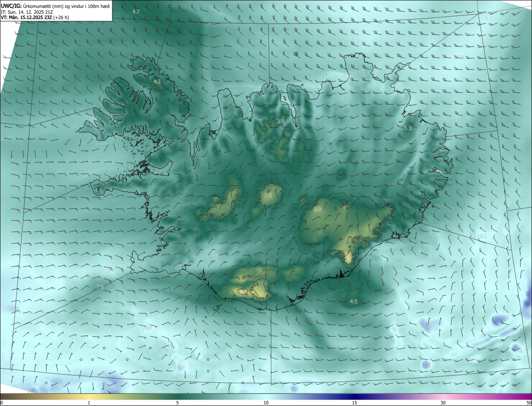Click the 5 tick on the color scale

click(177, 403)
